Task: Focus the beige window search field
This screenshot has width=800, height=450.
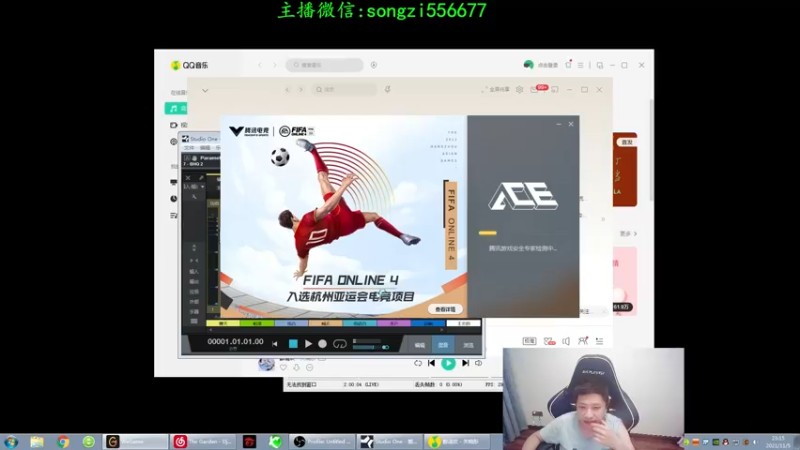Action: tap(344, 89)
